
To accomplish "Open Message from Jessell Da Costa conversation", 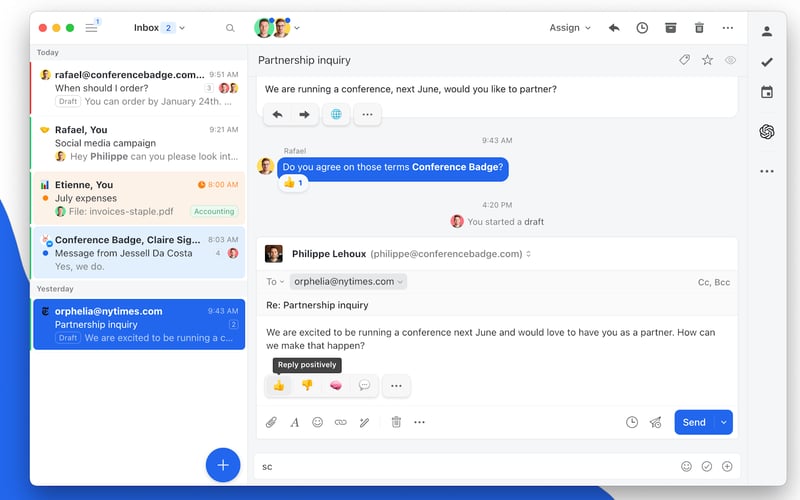I will tap(138, 253).
